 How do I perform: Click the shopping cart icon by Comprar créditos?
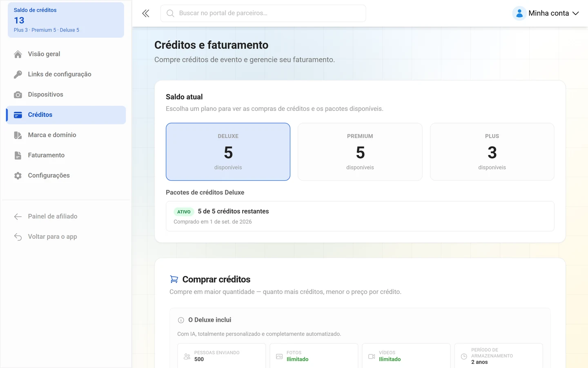pos(174,279)
